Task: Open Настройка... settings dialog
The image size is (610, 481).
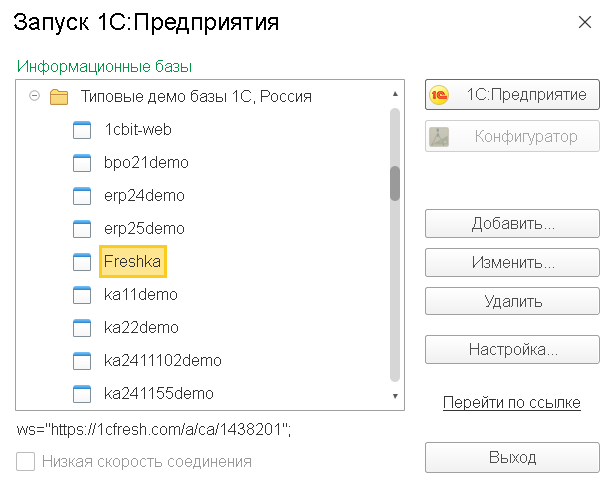Action: click(512, 349)
